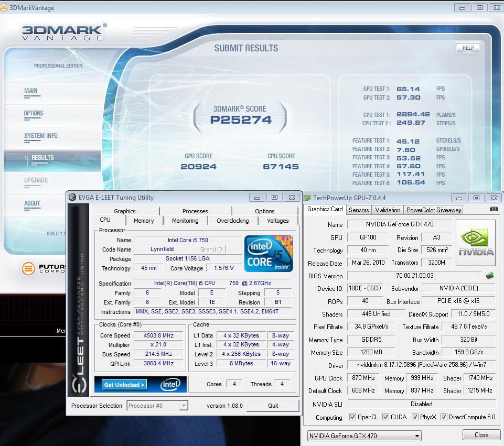Screen dimensions: 504x446
Task: Click the Default Clock 608 MHz field
Action: click(363, 390)
